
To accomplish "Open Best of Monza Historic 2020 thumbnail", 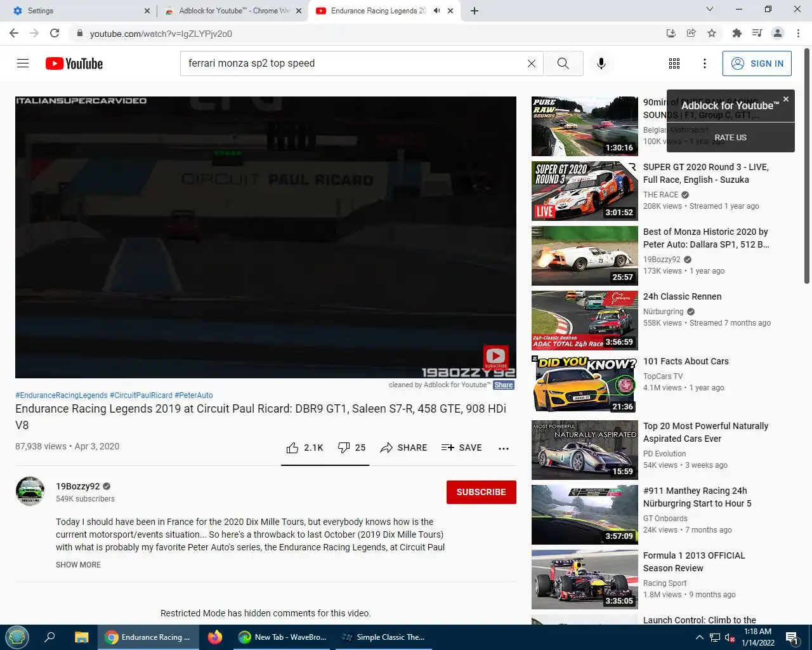I will click(x=585, y=256).
